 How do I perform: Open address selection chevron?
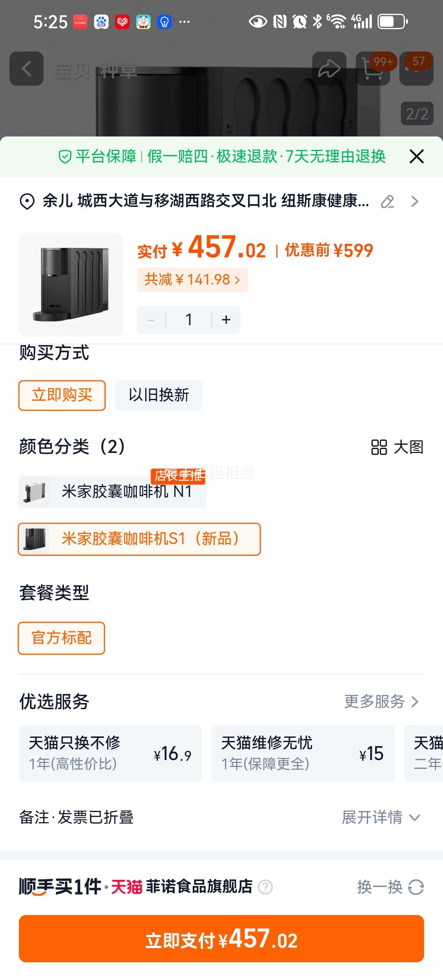[x=414, y=201]
